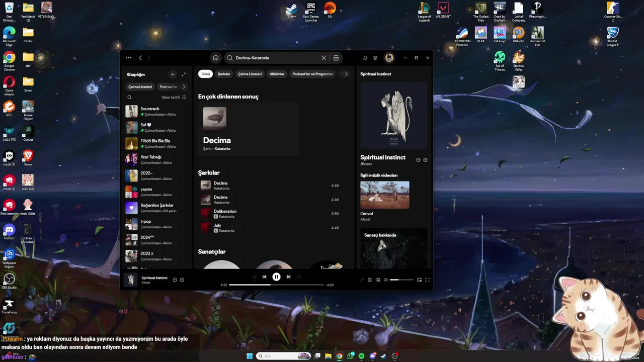Add track via plus icon in right panel

(x=426, y=160)
